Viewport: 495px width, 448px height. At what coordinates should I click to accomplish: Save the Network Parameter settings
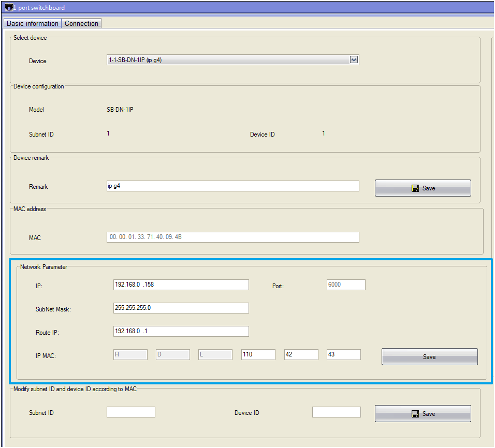429,357
